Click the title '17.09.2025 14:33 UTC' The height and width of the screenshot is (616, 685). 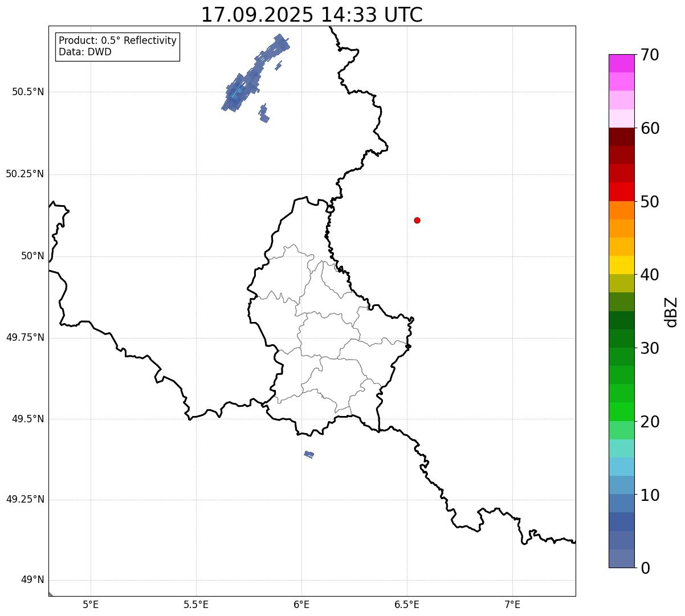point(312,14)
